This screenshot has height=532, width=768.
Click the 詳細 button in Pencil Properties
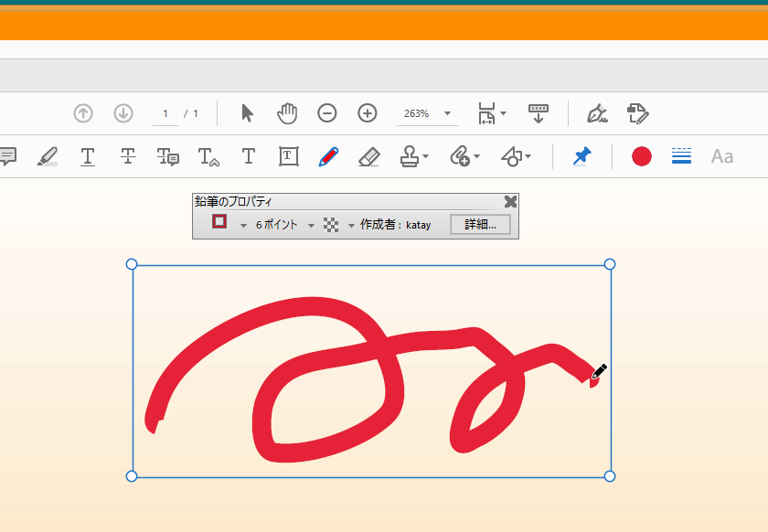click(x=480, y=224)
